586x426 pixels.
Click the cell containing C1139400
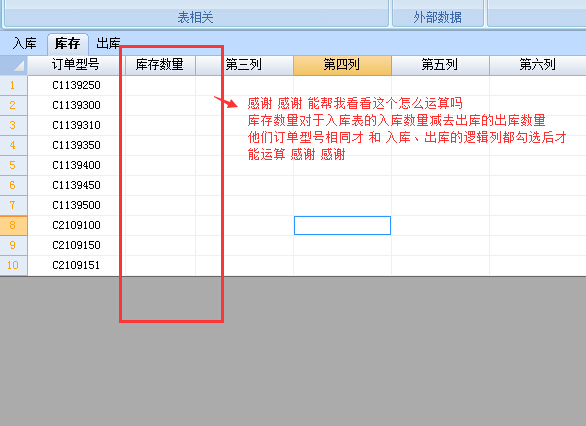coord(76,165)
